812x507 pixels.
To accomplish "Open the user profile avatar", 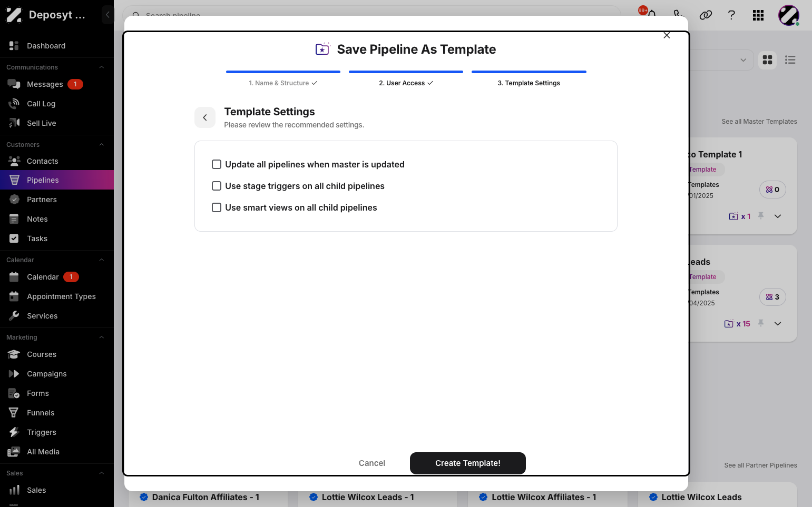I will [x=789, y=15].
